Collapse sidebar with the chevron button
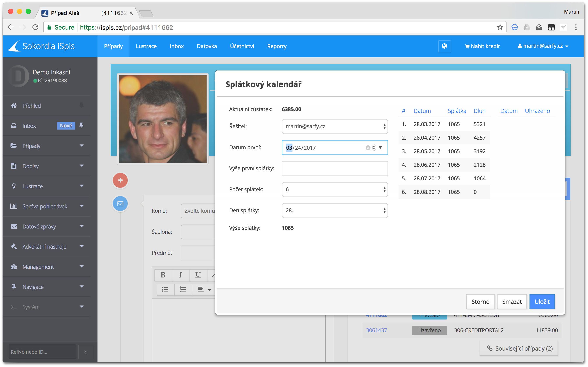This screenshot has width=588, height=367. 85,352
